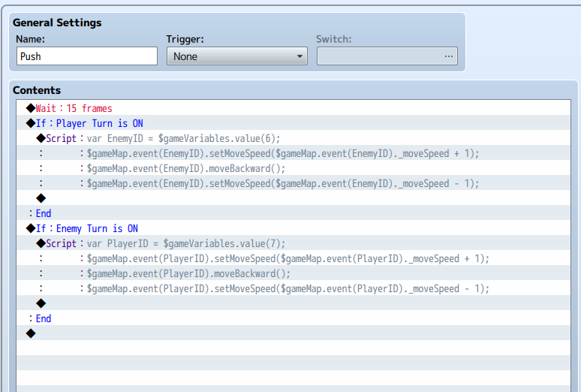This screenshot has height=392, width=581.
Task: Select the 'Wait : 15 frames' command row
Action: [294, 108]
